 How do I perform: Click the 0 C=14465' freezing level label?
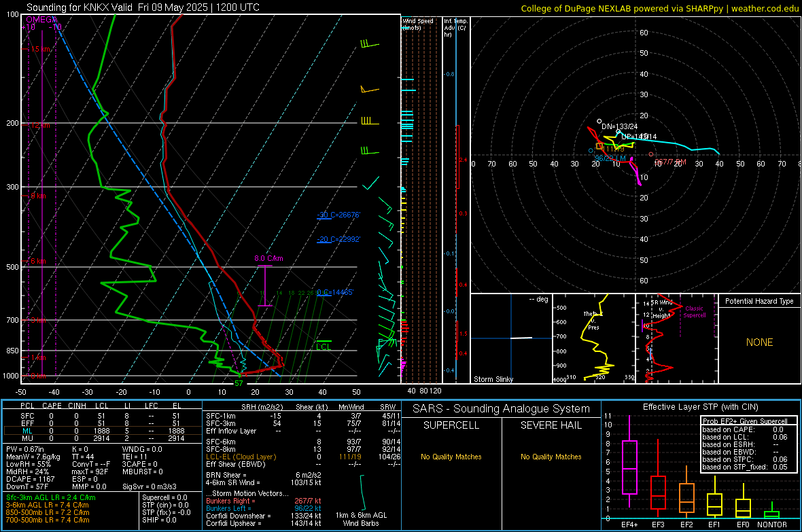click(x=335, y=292)
